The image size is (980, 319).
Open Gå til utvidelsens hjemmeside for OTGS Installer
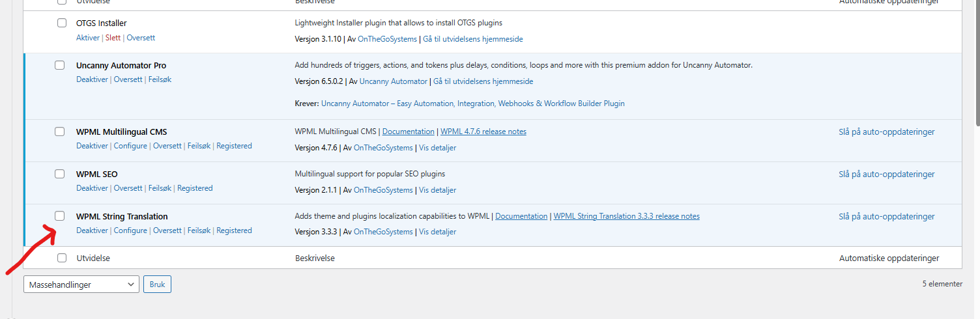pos(473,39)
